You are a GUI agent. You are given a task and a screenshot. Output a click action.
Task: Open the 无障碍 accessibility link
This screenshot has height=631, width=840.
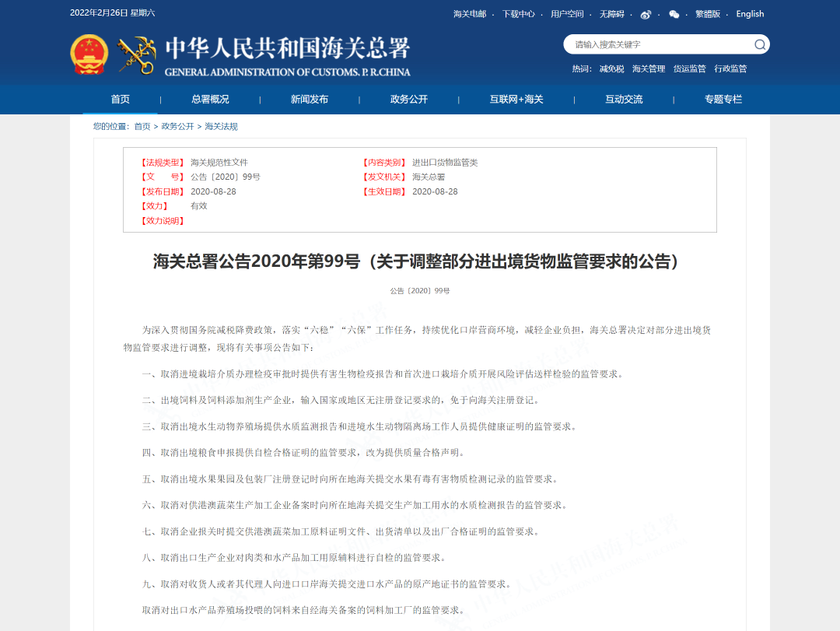[x=611, y=14]
